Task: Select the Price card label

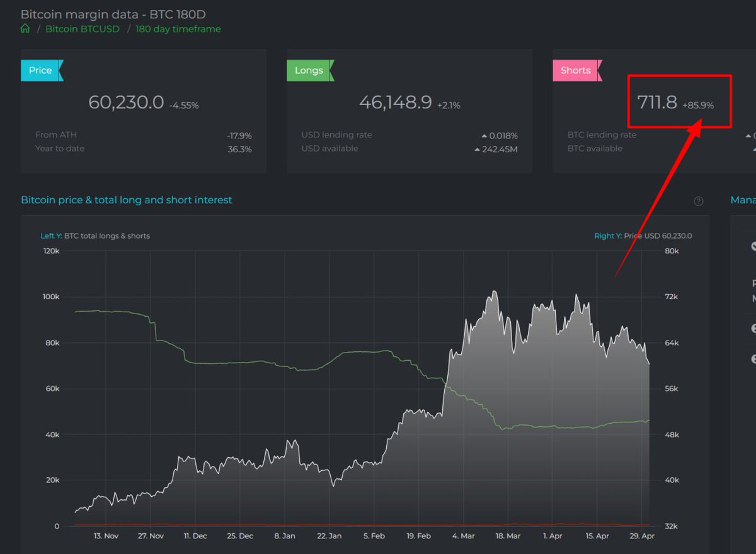Action: click(x=40, y=71)
